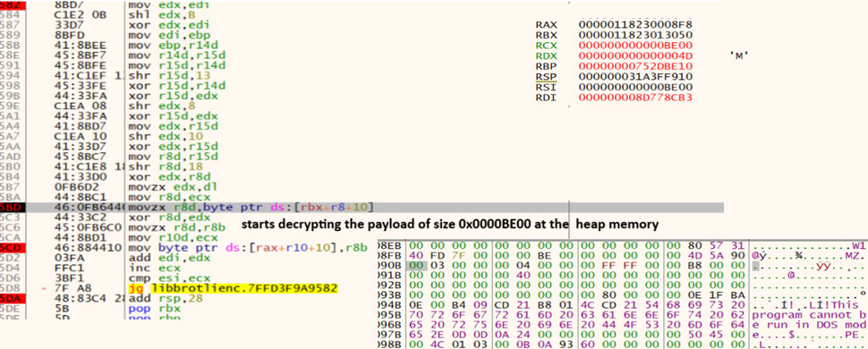Select the RBP register value
Image resolution: width=868 pixels, height=349 pixels.
coord(635,66)
